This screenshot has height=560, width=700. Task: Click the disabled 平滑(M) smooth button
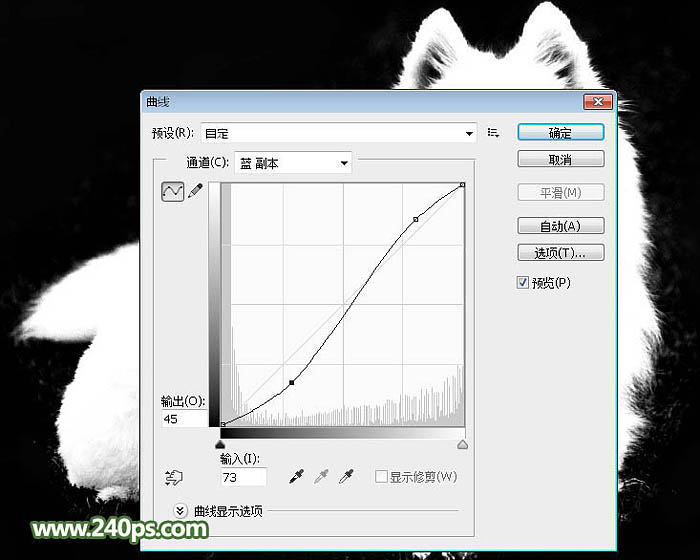(561, 192)
